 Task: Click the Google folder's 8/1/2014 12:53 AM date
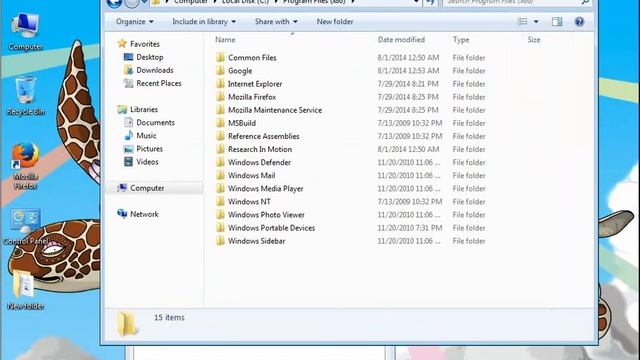(408, 71)
